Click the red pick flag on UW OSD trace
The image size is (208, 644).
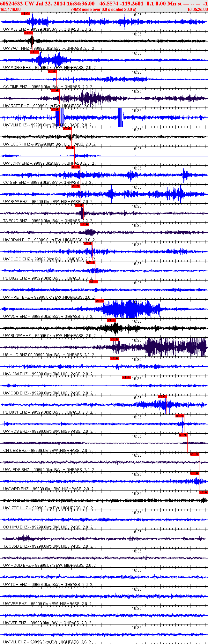[x=127, y=378]
